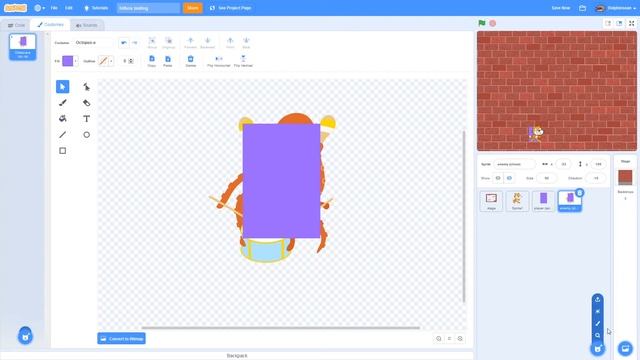Move selection Forward one layer
The width and height of the screenshot is (640, 360).
click(190, 42)
